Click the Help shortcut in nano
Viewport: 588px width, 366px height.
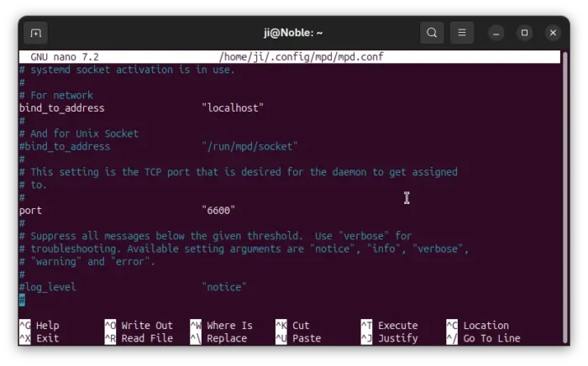point(47,326)
